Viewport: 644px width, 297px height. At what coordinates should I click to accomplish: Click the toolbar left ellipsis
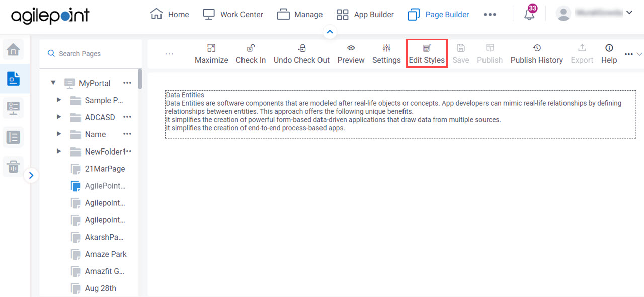coord(170,54)
